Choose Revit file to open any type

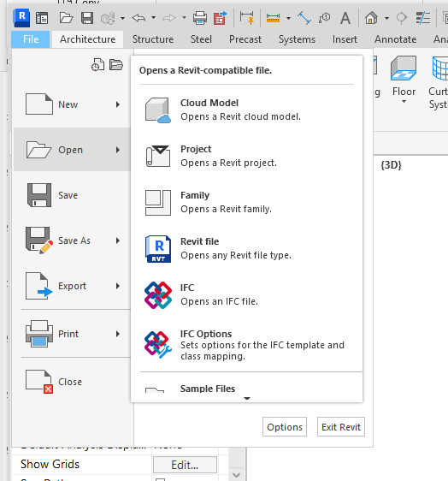[x=246, y=248]
